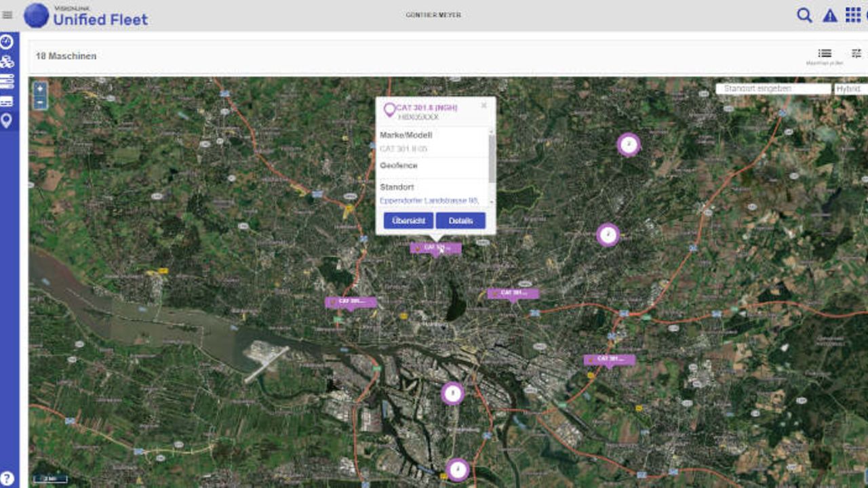868x488 pixels.
Task: Click the 'Standort' label in popup
Action: (397, 187)
